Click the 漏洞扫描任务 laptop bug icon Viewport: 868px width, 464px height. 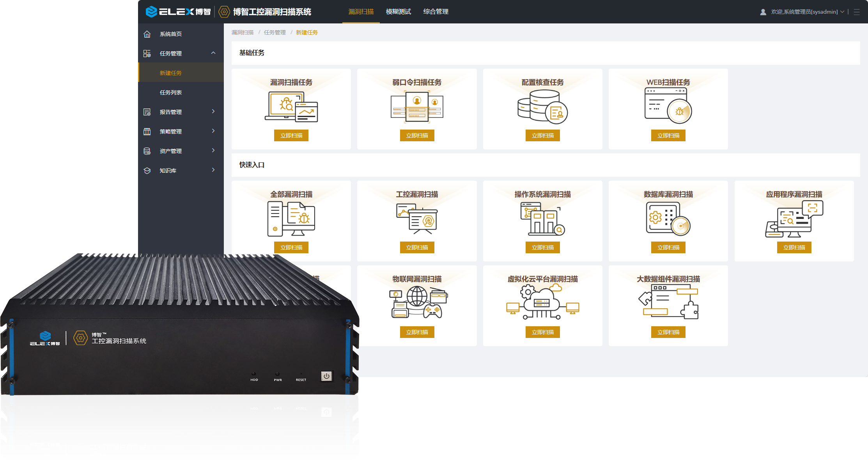pyautogui.click(x=291, y=107)
